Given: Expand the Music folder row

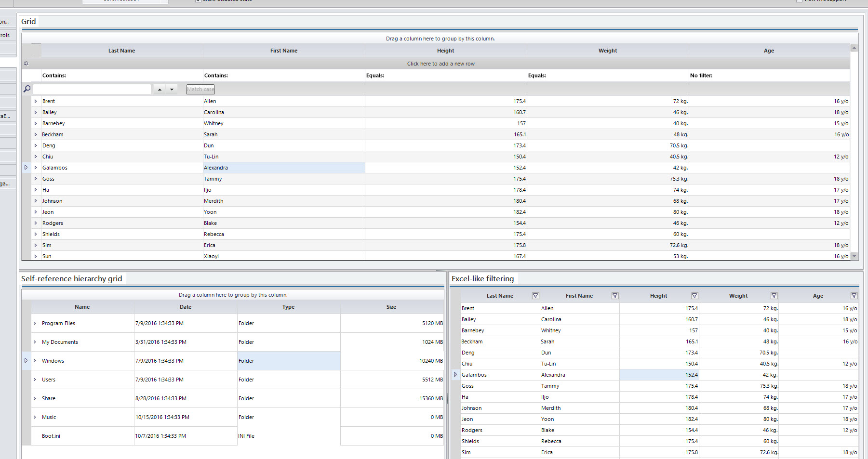Looking at the screenshot, I should (x=35, y=417).
